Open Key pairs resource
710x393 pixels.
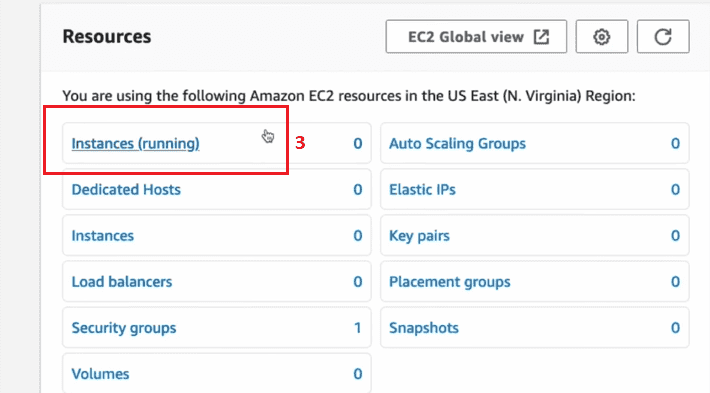419,236
